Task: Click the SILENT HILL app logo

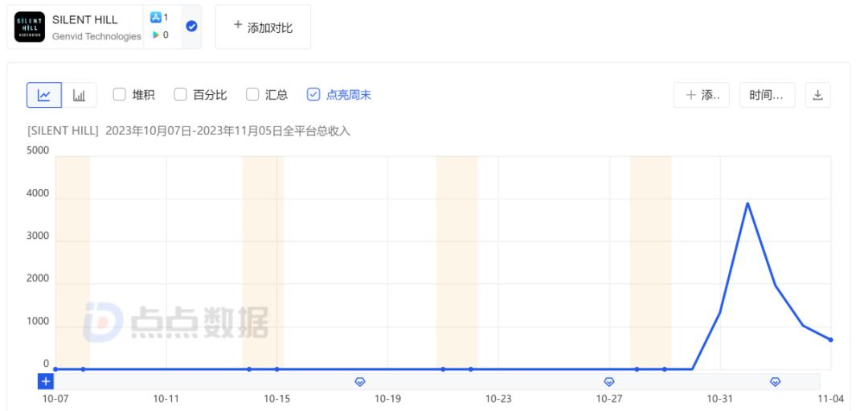Action: coord(31,27)
